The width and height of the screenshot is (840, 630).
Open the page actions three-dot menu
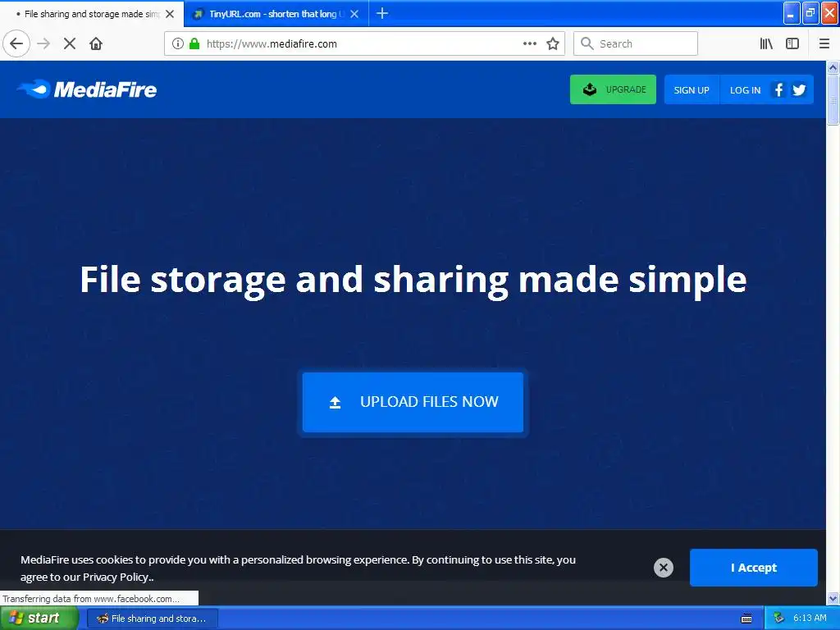coord(529,43)
